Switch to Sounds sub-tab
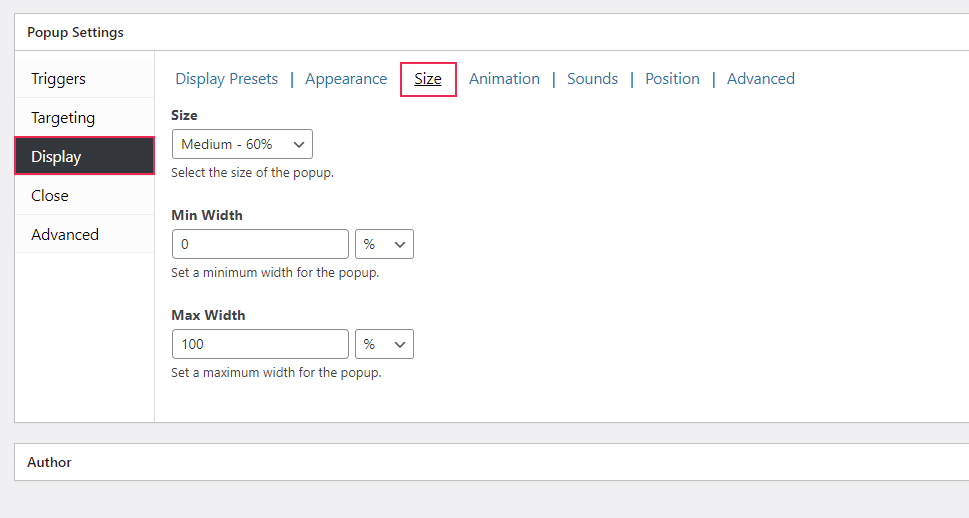The width and height of the screenshot is (969, 518). pyautogui.click(x=593, y=79)
